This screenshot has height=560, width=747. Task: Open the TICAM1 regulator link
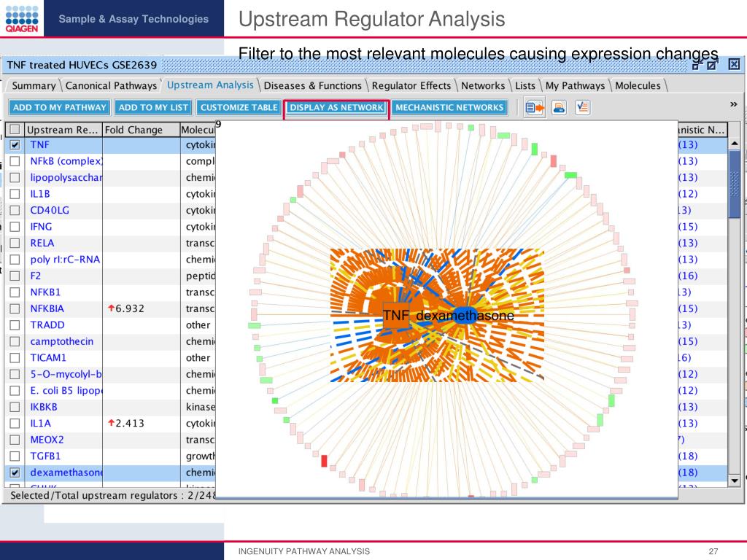(x=48, y=357)
